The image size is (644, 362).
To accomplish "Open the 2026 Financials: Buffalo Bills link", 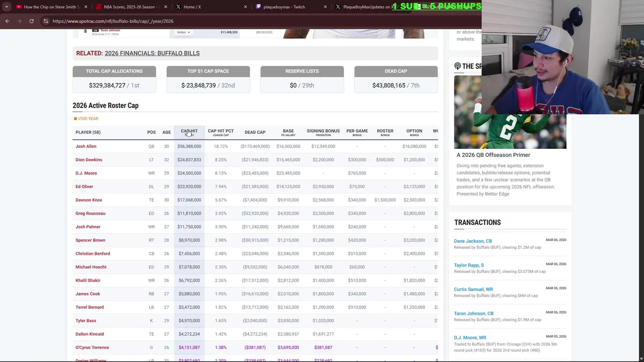I will tap(152, 53).
